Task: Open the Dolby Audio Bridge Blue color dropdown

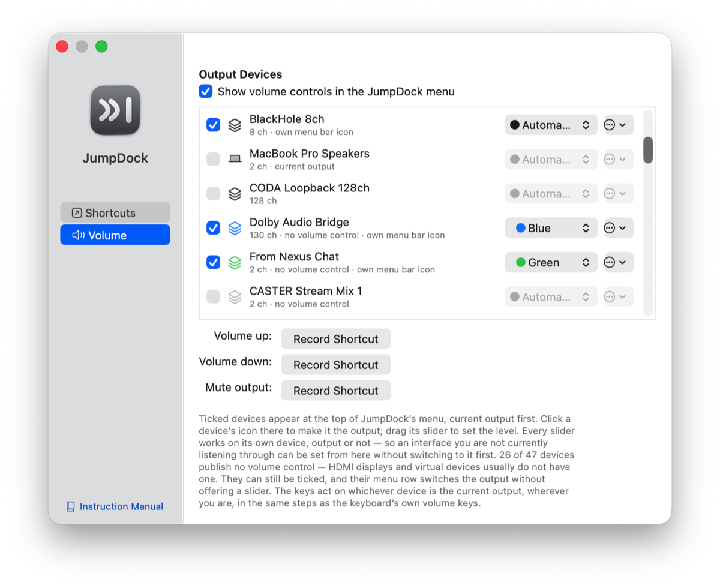Action: (x=551, y=228)
